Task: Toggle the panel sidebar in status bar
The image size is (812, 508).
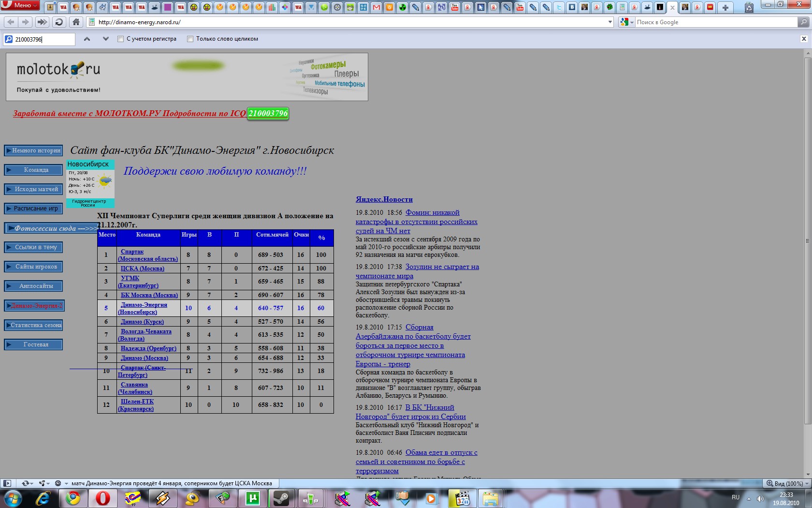Action: pyautogui.click(x=7, y=483)
